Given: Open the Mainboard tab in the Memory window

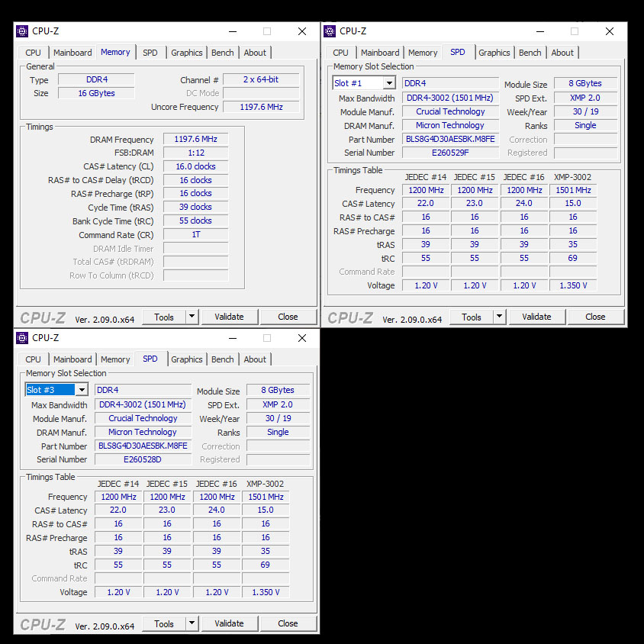Looking at the screenshot, I should pyautogui.click(x=72, y=53).
